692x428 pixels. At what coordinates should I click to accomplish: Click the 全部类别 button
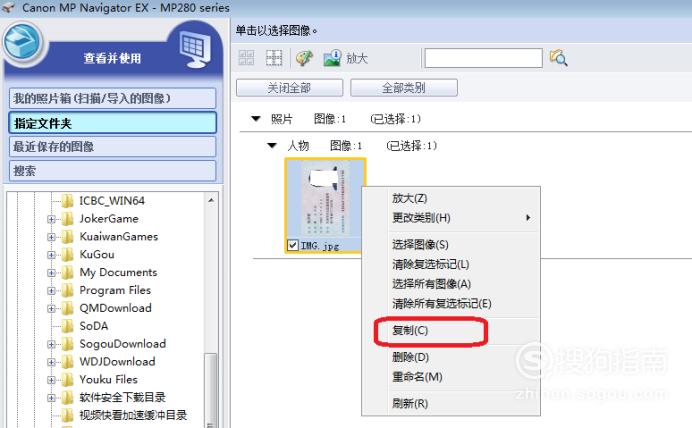(x=404, y=88)
